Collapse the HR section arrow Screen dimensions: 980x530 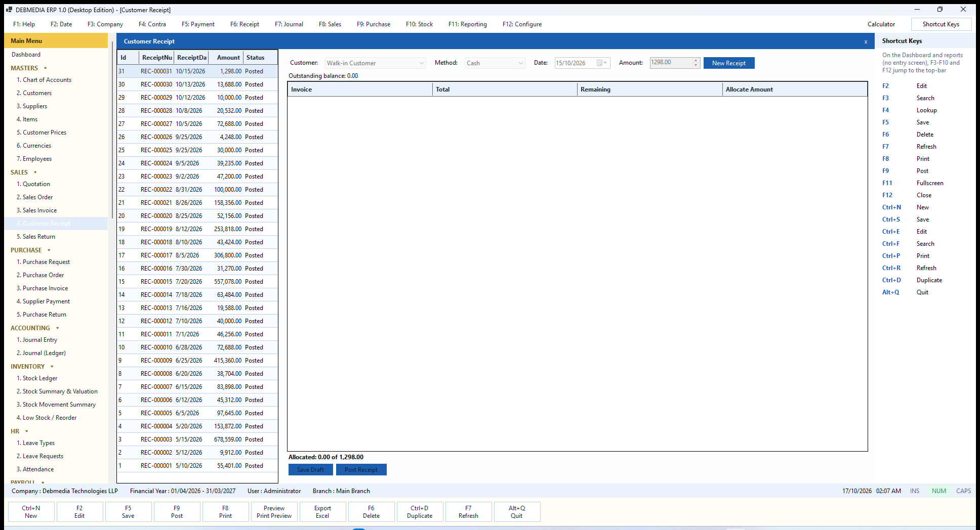pos(27,431)
